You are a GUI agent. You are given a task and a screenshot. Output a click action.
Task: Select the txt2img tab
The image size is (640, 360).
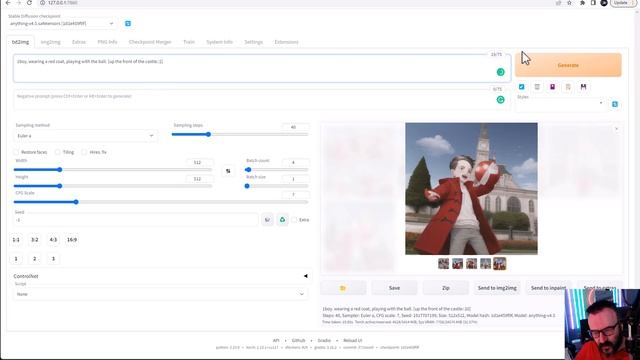click(x=20, y=42)
